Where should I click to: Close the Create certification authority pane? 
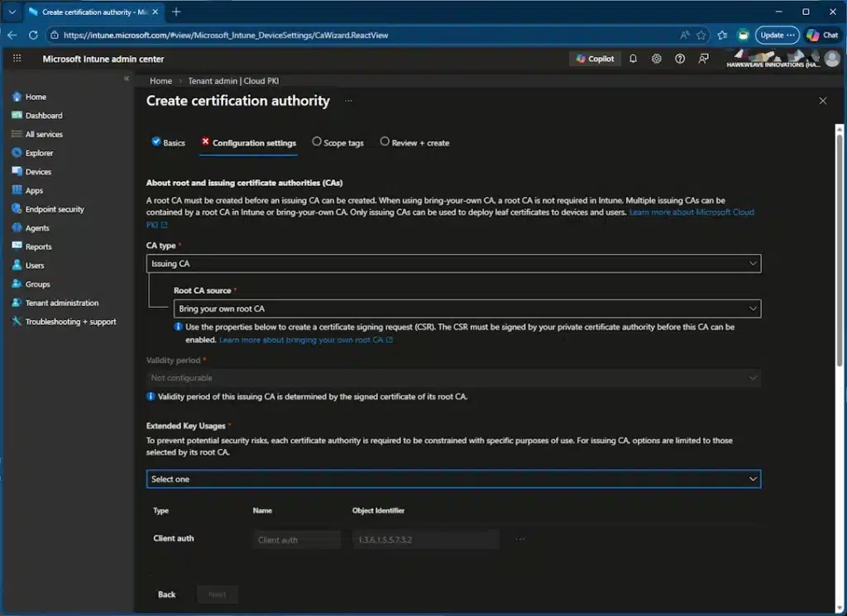tap(822, 101)
